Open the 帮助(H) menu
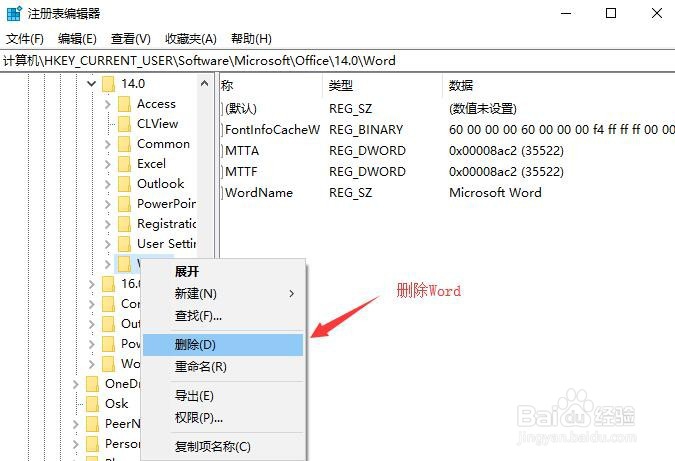Screen dimensions: 675x461 (x=251, y=39)
